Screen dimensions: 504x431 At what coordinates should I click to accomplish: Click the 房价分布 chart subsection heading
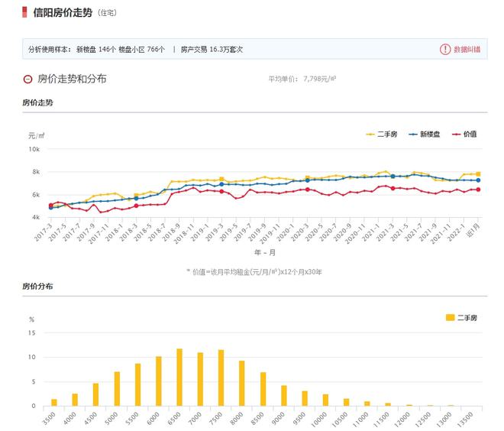click(38, 286)
